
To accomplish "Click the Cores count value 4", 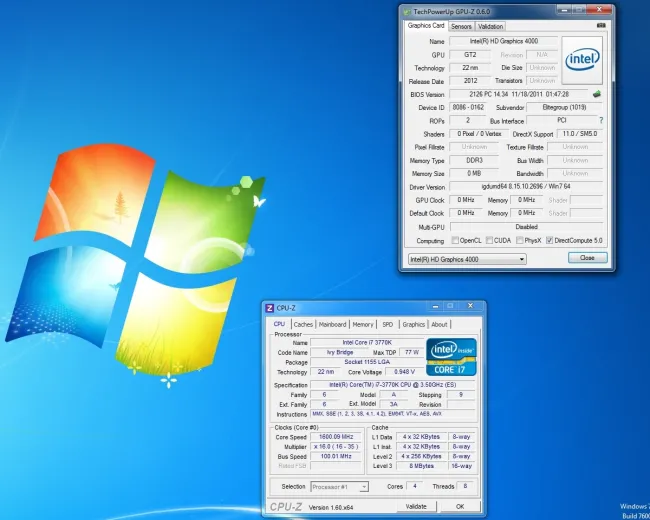I will pos(414,486).
